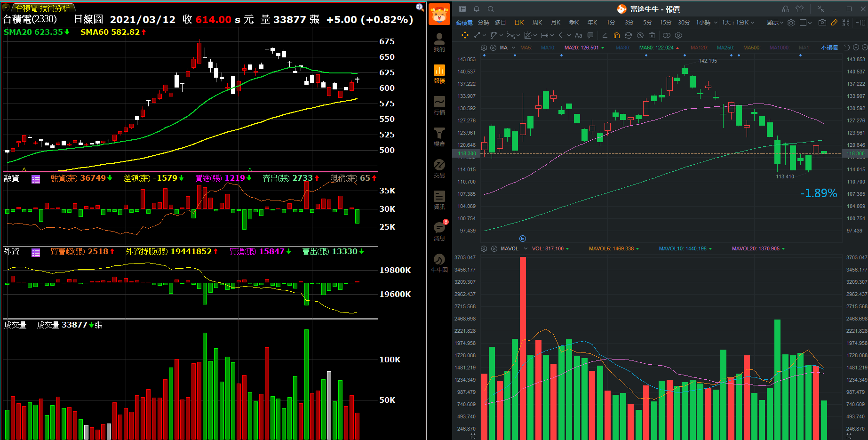The width and height of the screenshot is (868, 440).
Task: Select the comment bubble drawing tool
Action: tap(590, 35)
